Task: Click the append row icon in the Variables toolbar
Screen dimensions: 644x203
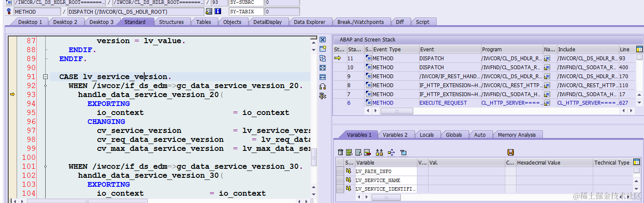Action: [358, 152]
